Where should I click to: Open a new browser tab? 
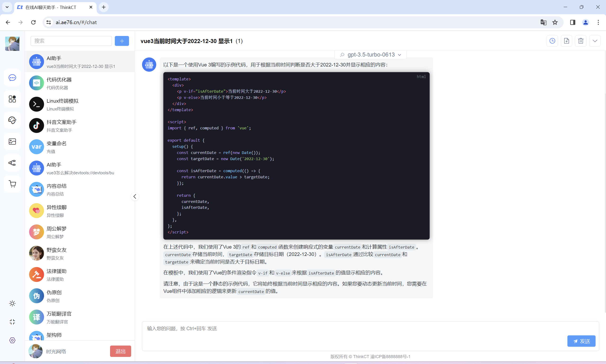(x=104, y=7)
